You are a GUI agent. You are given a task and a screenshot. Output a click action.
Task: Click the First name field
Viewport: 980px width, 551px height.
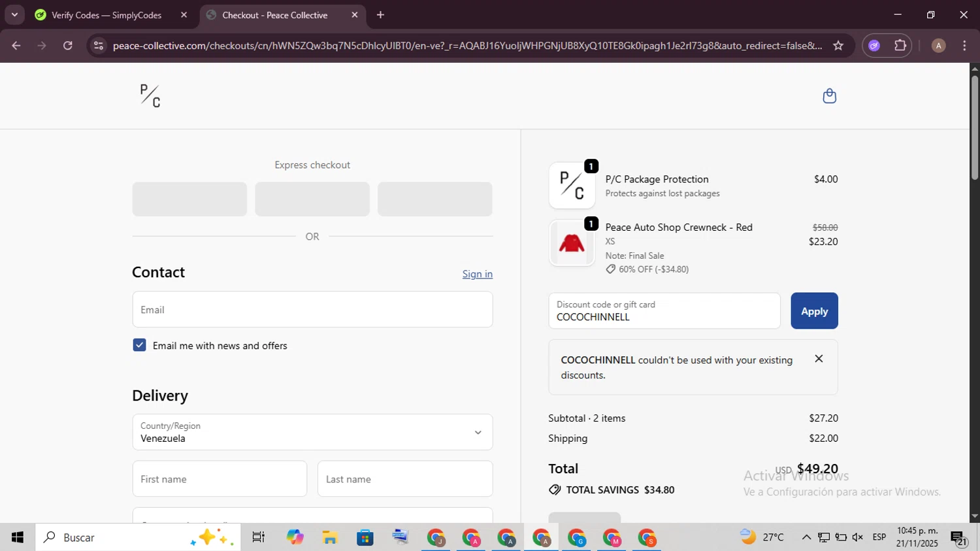[x=220, y=479]
